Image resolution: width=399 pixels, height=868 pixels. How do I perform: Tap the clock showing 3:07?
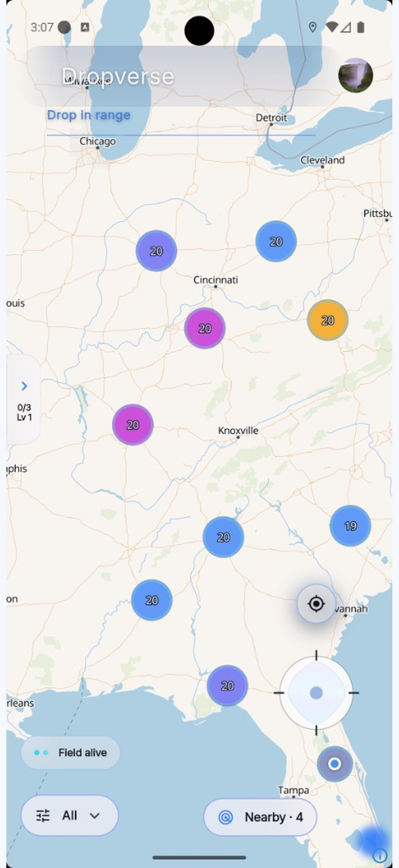(42, 27)
